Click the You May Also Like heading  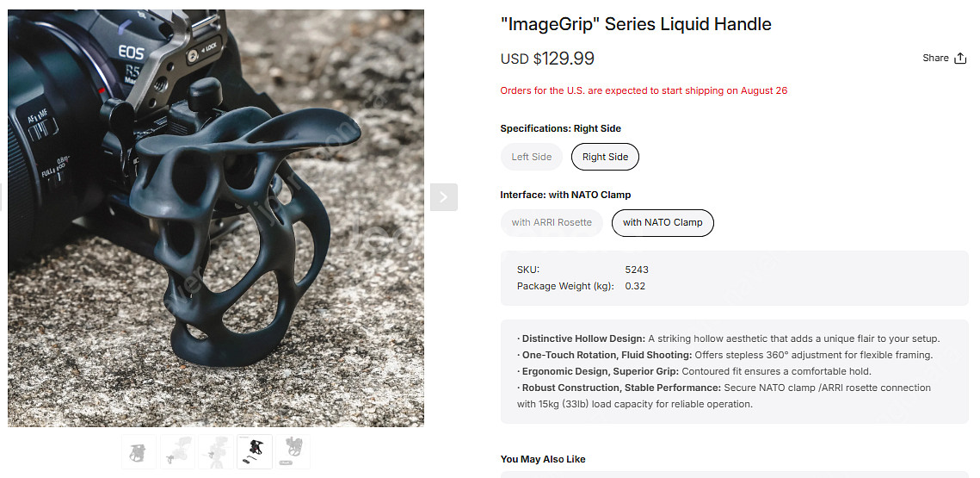pos(543,459)
